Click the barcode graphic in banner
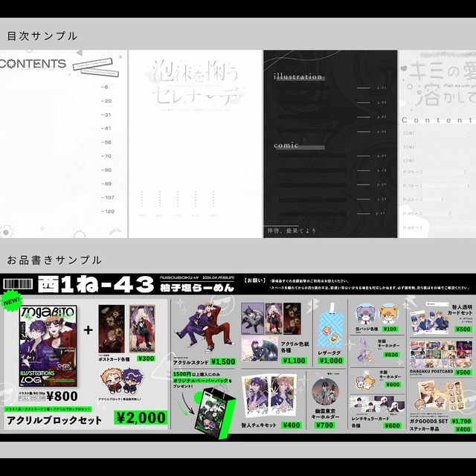The width and height of the screenshot is (476, 476). point(18,284)
